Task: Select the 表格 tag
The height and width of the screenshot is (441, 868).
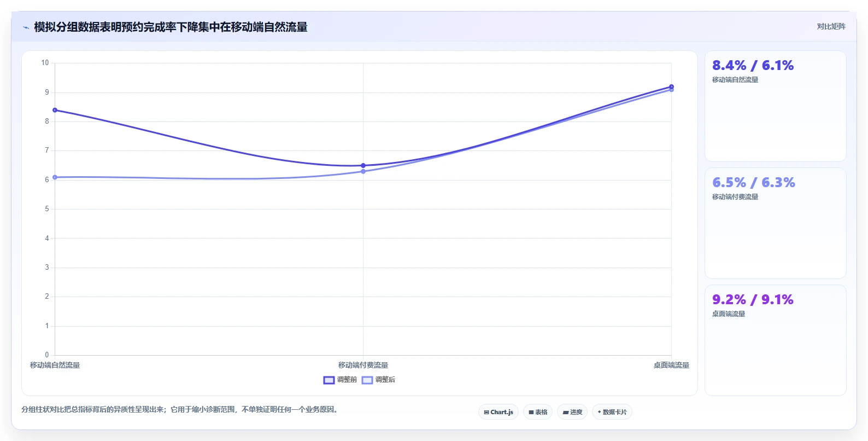Action: click(x=538, y=412)
